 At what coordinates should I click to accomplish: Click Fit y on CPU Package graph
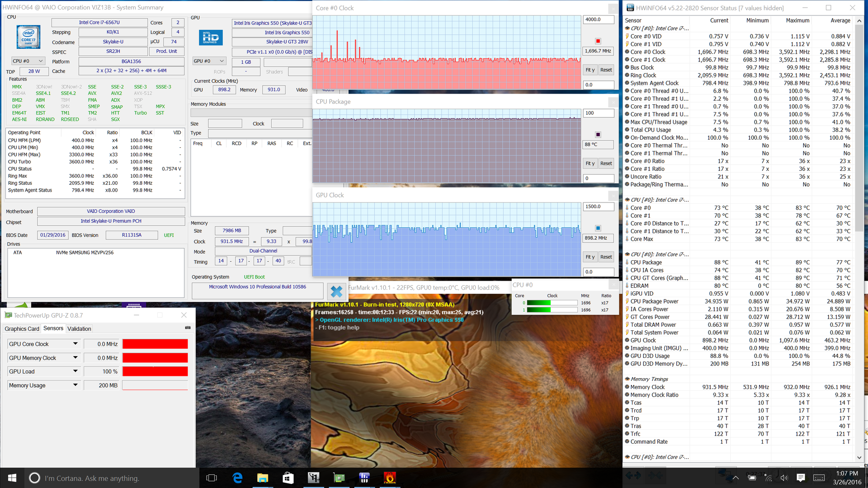click(590, 164)
